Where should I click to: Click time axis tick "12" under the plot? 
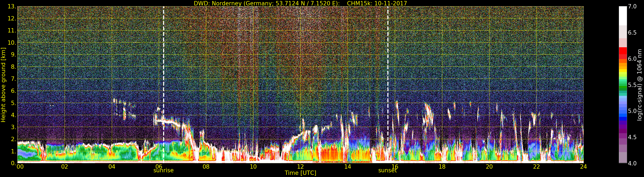tap(300, 167)
